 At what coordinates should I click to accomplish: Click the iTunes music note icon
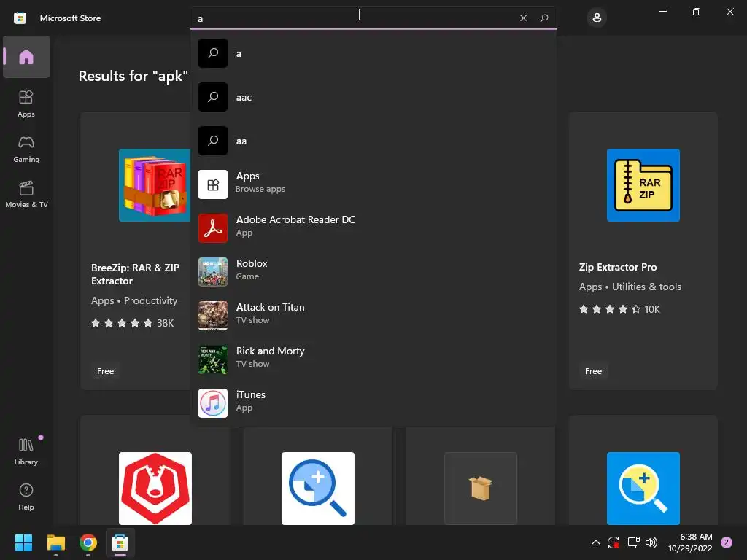[x=213, y=402]
